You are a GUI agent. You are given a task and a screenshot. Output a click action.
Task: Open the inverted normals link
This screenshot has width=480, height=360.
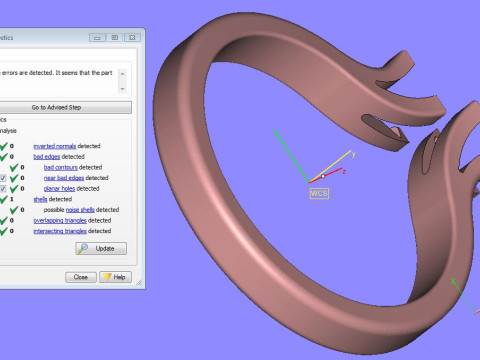tap(55, 146)
